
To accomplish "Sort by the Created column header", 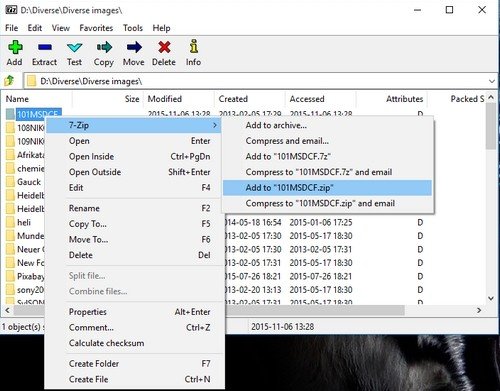I will pos(249,99).
